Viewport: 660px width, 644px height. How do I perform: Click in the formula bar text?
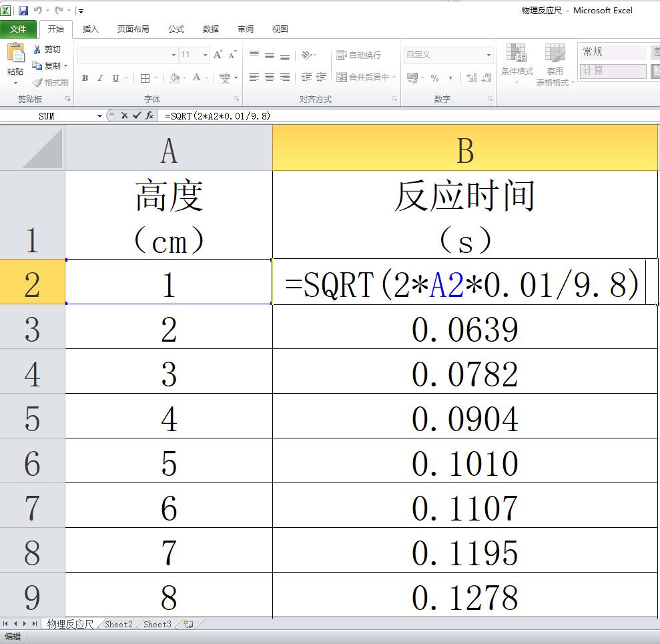click(x=218, y=116)
